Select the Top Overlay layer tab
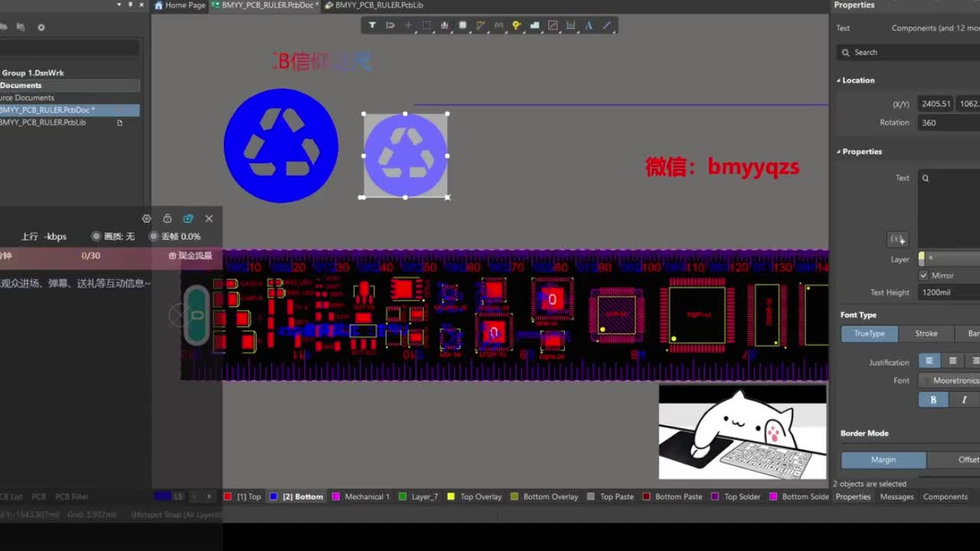Image resolution: width=980 pixels, height=551 pixels. pos(475,497)
